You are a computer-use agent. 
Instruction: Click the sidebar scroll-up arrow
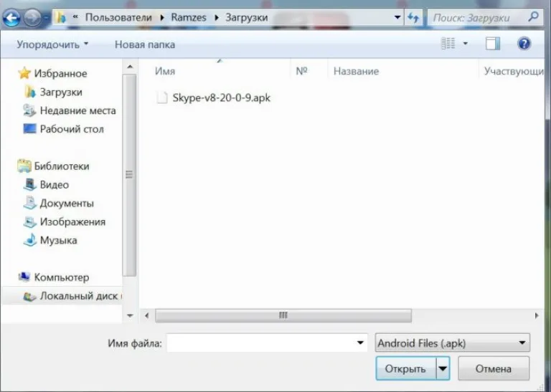point(130,67)
